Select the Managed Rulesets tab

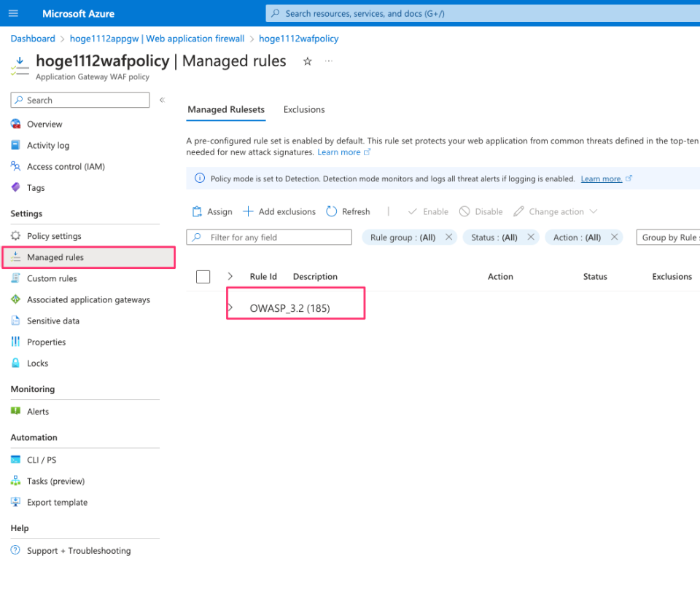click(x=226, y=109)
